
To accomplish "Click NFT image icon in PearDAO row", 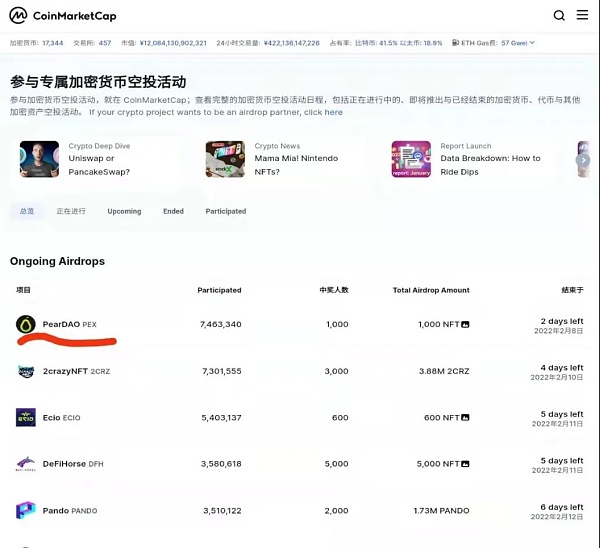I will pos(465,325).
